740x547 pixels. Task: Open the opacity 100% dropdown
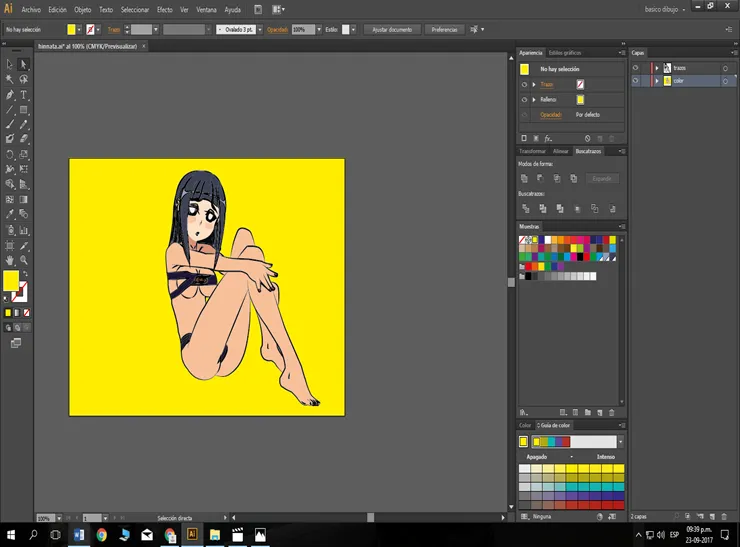(x=319, y=30)
